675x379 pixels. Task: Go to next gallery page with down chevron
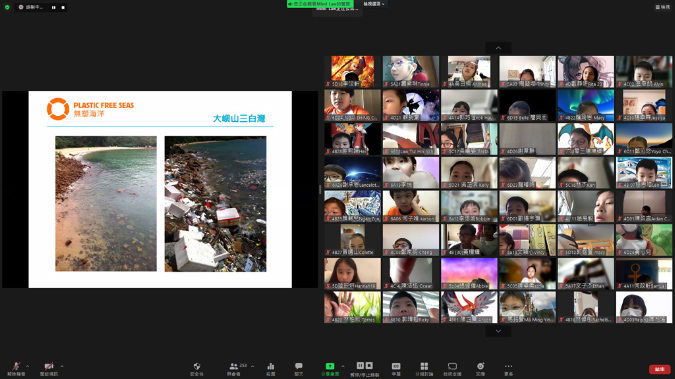click(498, 331)
